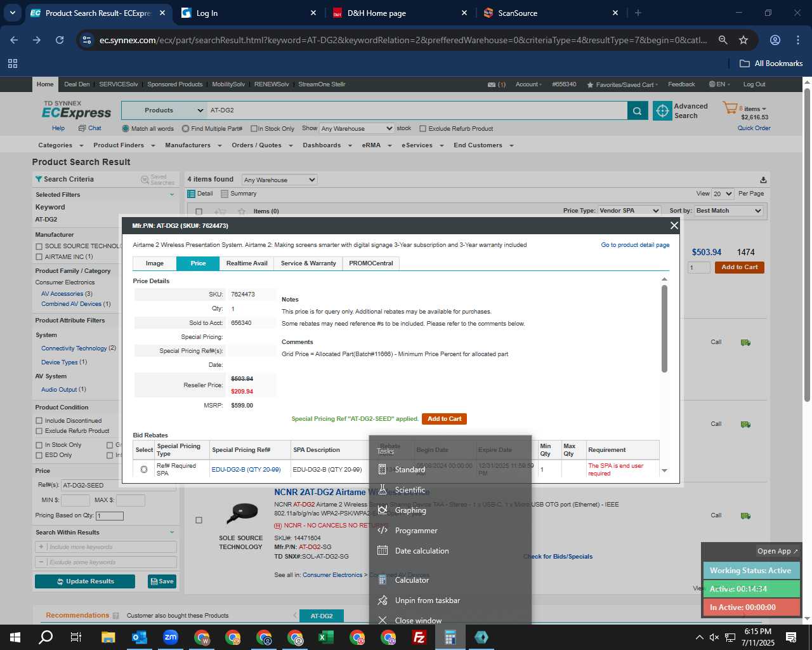Select Standard calculator mode icon

(x=383, y=469)
